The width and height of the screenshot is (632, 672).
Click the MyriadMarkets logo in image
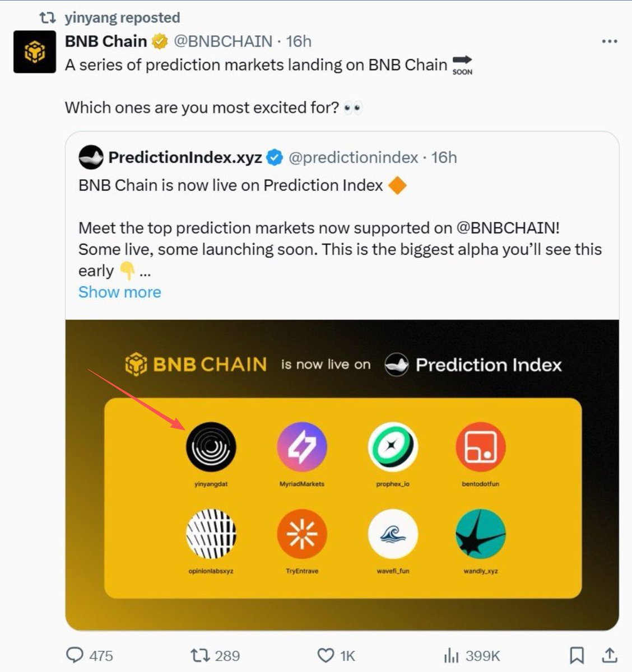[x=301, y=446]
